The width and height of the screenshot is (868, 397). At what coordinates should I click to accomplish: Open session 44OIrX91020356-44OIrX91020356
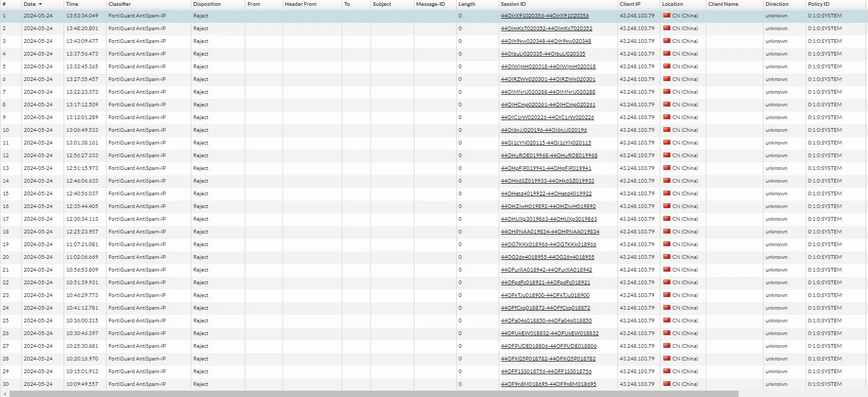pyautogui.click(x=545, y=16)
